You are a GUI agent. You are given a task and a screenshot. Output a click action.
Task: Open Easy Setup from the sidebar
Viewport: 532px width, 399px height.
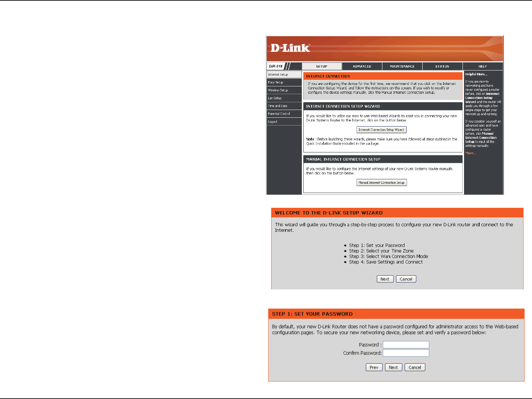(x=284, y=82)
